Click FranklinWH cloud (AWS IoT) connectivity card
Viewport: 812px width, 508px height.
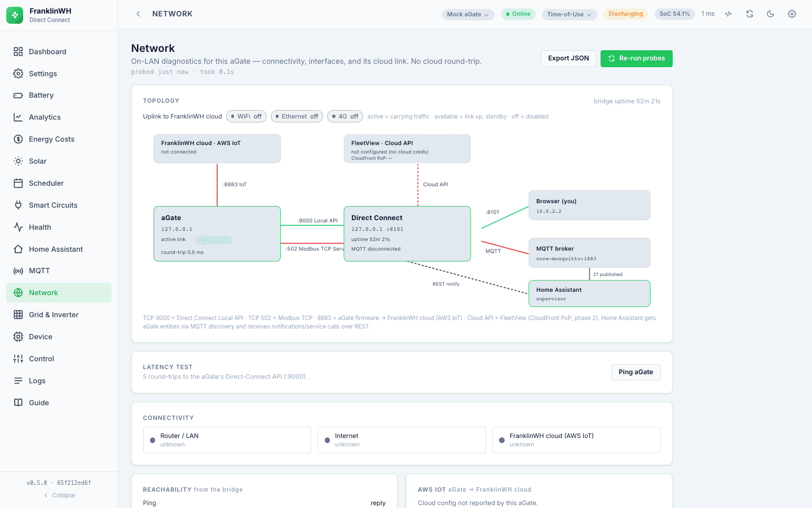576,440
